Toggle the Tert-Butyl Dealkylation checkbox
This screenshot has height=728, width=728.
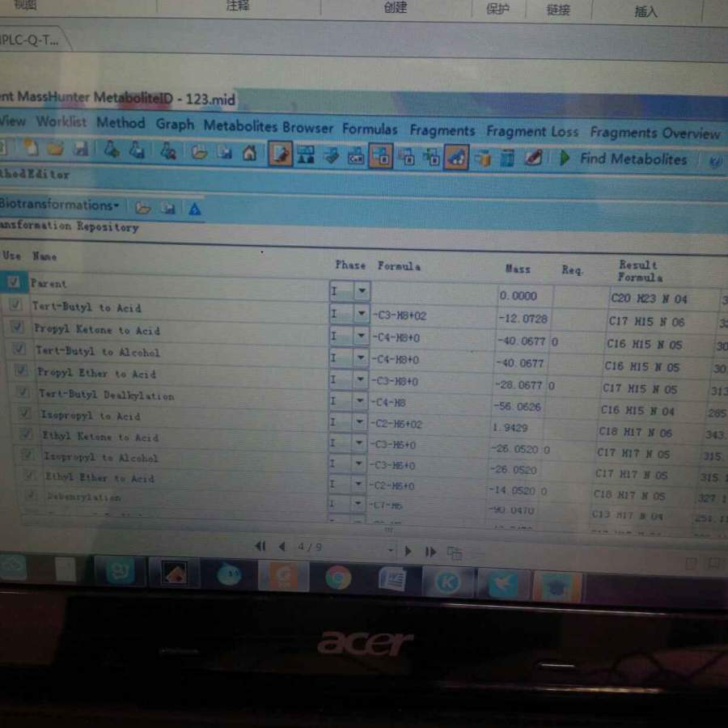point(23,392)
